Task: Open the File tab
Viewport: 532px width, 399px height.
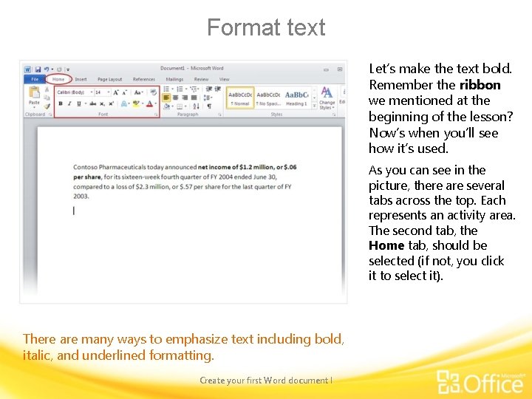Action: pos(35,79)
